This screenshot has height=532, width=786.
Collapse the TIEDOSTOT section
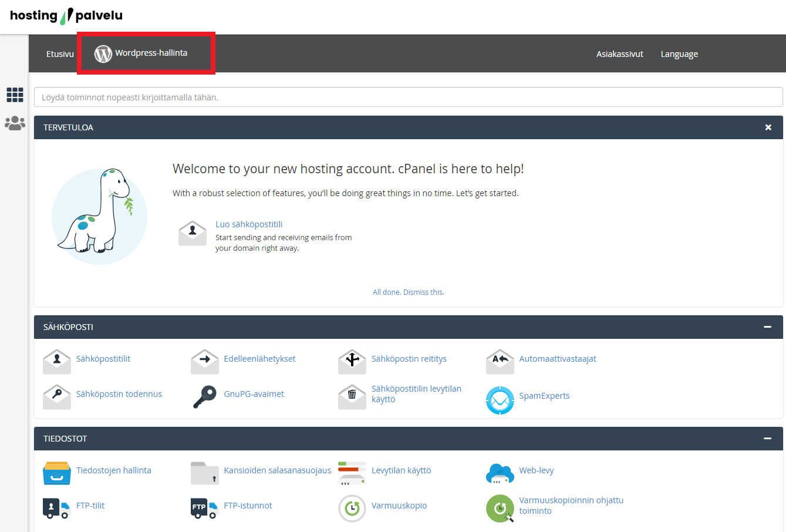click(767, 439)
